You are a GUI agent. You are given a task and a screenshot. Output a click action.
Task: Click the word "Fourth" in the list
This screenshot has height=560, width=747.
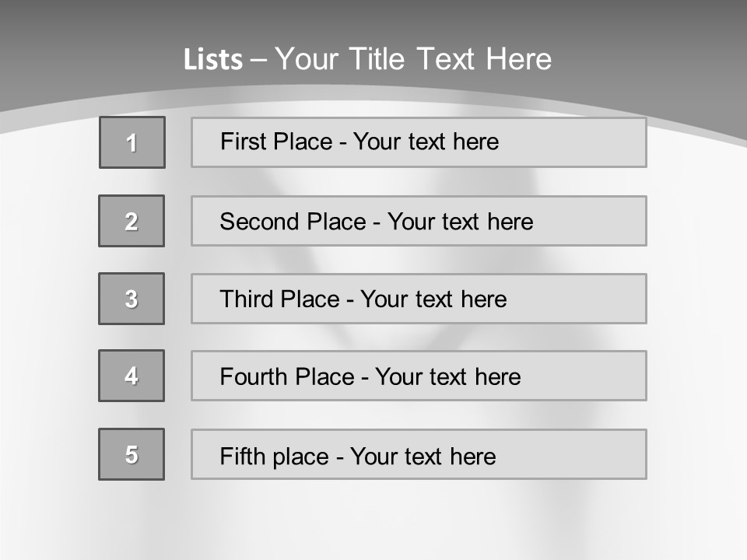[254, 377]
